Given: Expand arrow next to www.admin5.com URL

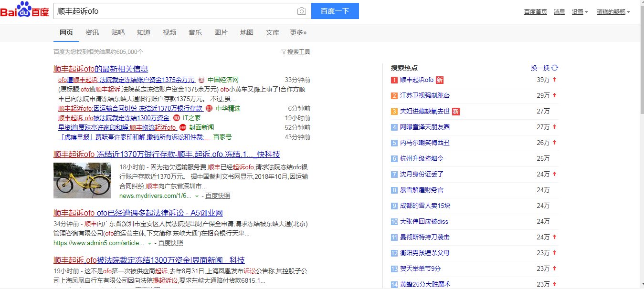Looking at the screenshot, I should 149,243.
